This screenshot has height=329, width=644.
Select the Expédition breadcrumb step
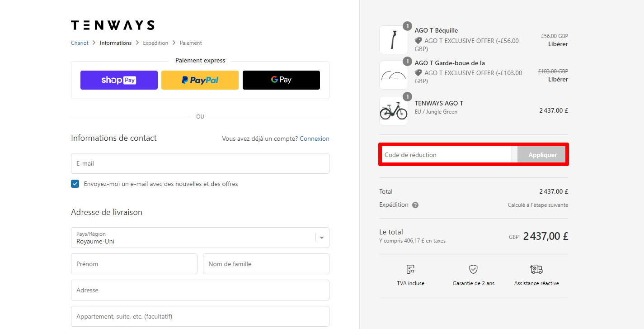point(155,43)
